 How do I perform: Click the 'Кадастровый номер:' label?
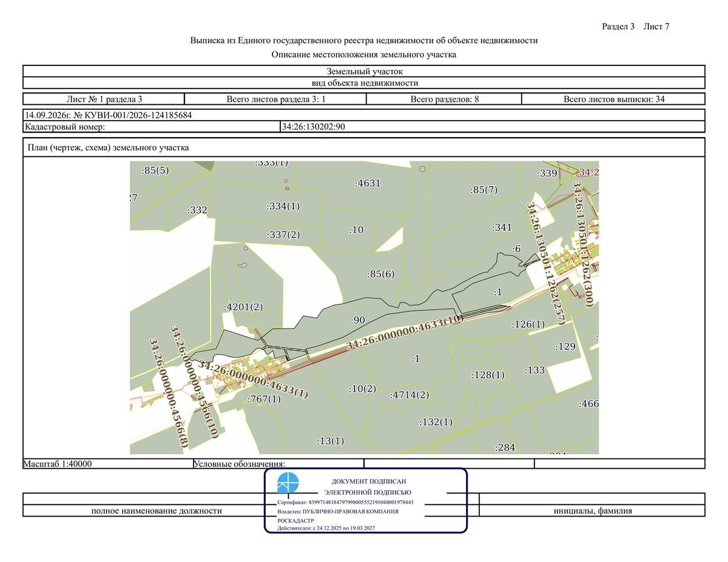coord(65,127)
